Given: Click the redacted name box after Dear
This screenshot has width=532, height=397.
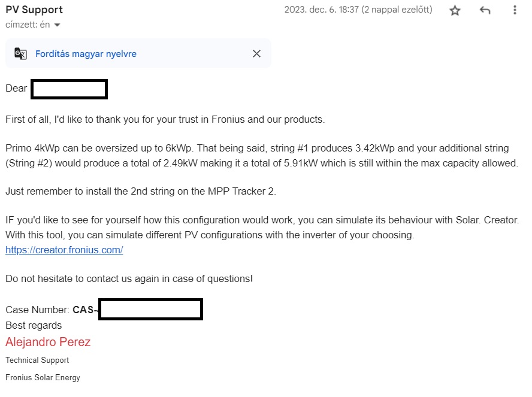Looking at the screenshot, I should pyautogui.click(x=69, y=89).
